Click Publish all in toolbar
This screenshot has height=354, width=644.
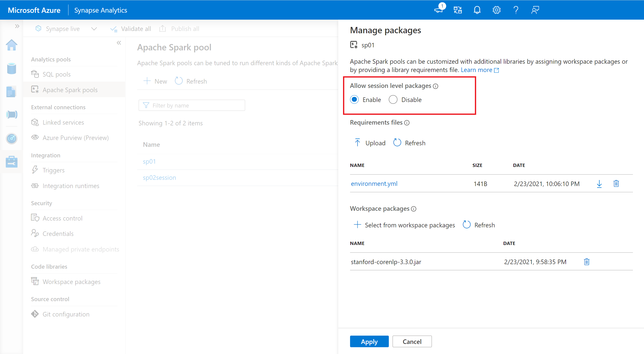click(179, 29)
